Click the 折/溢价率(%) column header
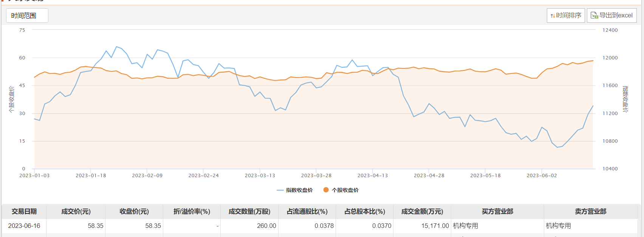 (192, 211)
